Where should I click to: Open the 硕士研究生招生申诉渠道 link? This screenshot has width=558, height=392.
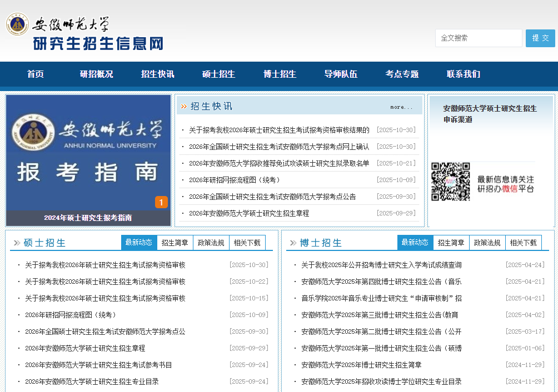tap(490, 114)
